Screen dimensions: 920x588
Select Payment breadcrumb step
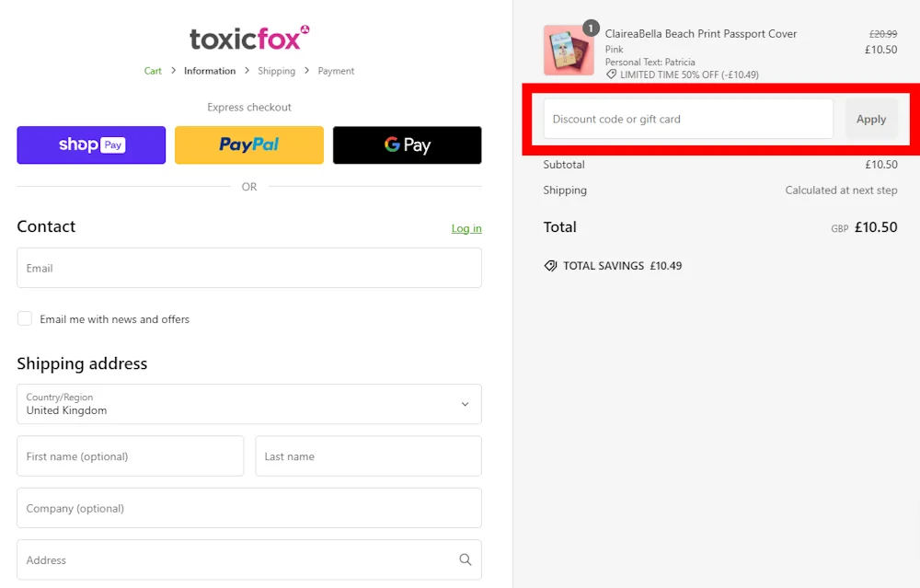click(x=336, y=71)
